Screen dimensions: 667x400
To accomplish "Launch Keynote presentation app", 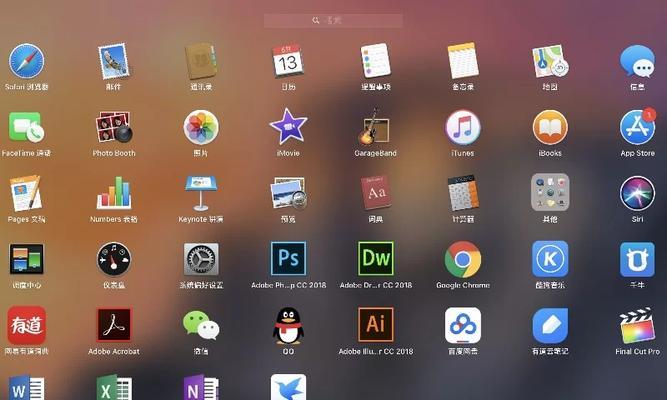I will pyautogui.click(x=201, y=193).
